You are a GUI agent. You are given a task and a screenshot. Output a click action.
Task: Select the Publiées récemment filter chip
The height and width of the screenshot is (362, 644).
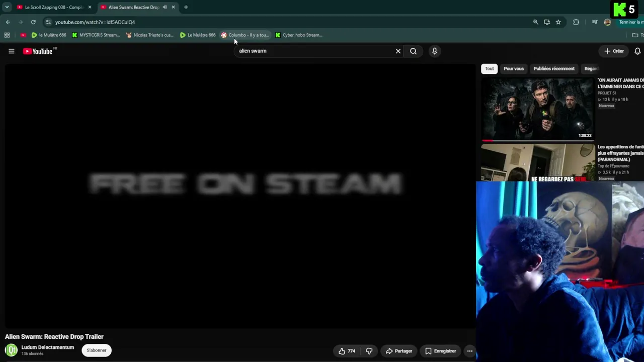[554, 68]
